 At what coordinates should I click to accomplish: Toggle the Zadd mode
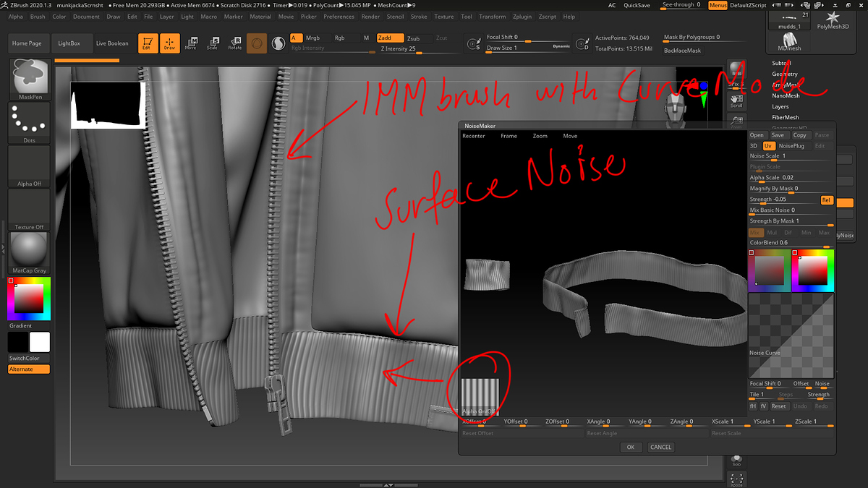[x=390, y=38]
